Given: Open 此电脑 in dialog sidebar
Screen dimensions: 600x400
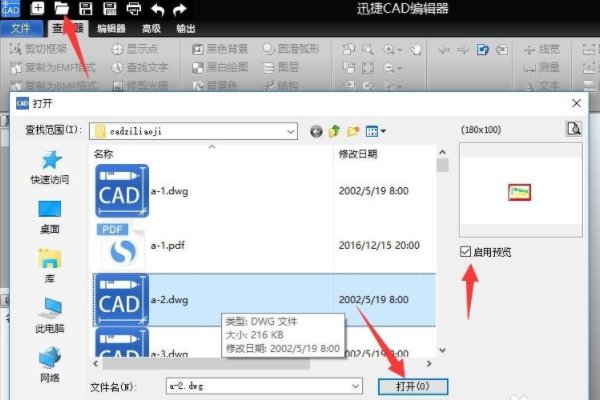Looking at the screenshot, I should coord(50,315).
